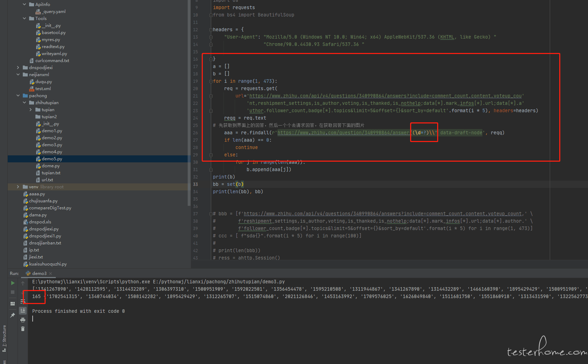Pin the Run tab with pushpin icon
Screen dimensions: 588x364
[x=13, y=315]
